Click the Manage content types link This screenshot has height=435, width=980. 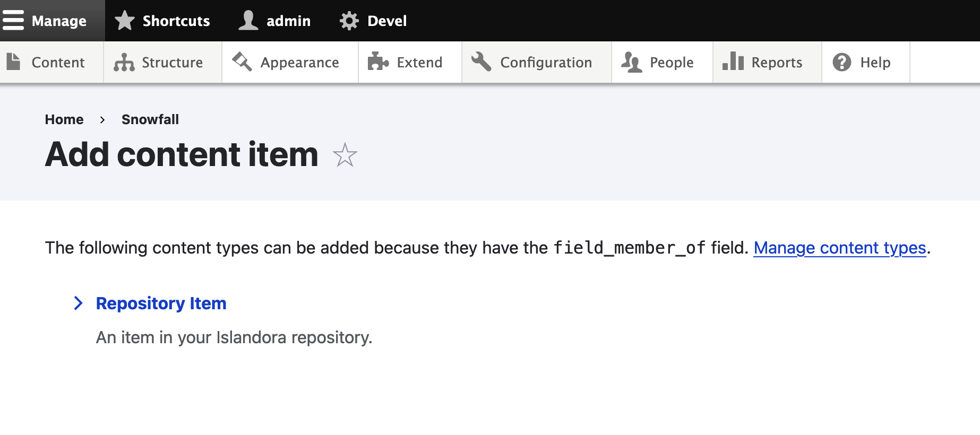(840, 248)
